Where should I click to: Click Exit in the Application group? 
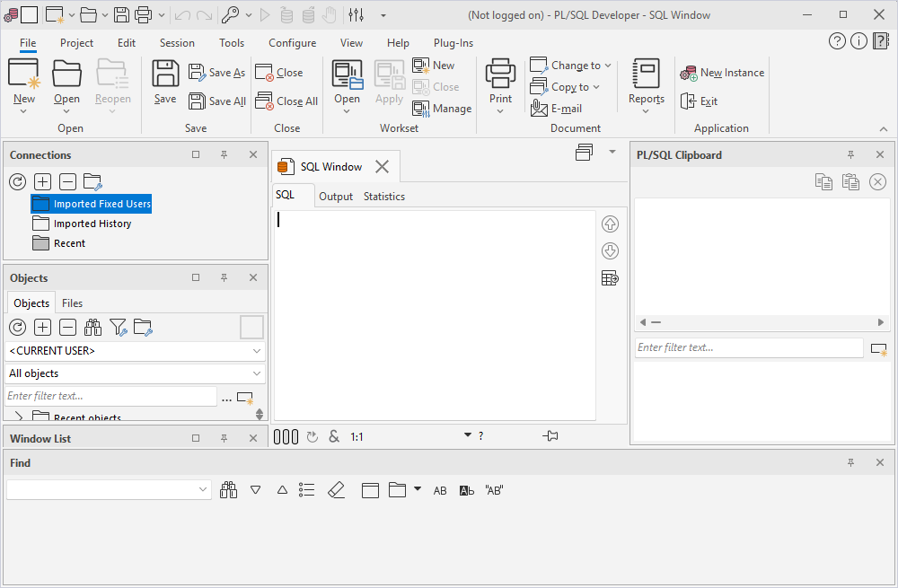click(x=699, y=101)
